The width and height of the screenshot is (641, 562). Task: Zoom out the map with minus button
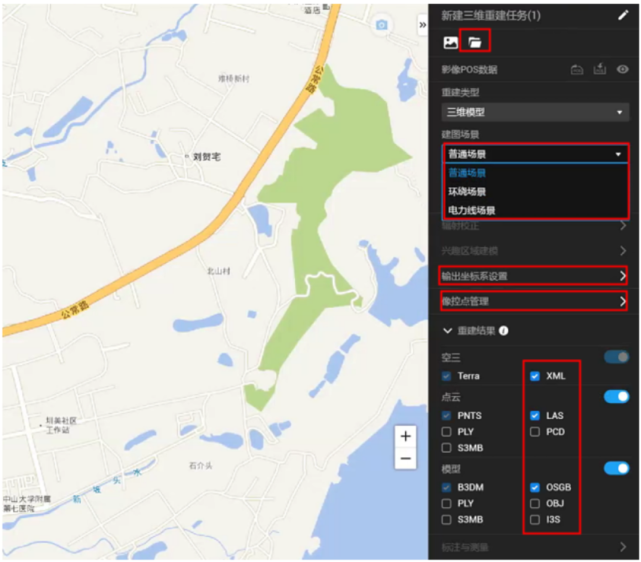point(405,459)
